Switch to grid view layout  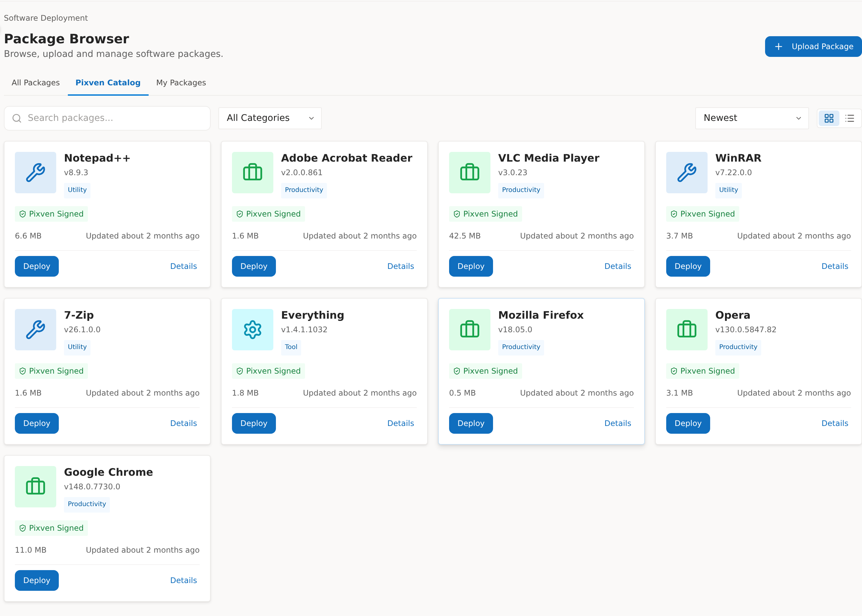(829, 118)
